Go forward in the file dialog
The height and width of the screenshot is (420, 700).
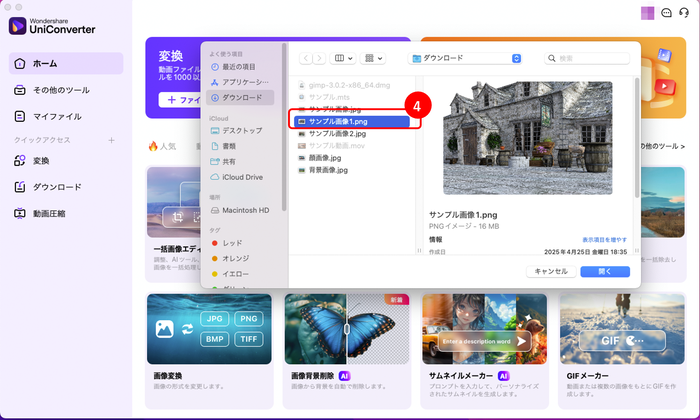[x=319, y=58]
